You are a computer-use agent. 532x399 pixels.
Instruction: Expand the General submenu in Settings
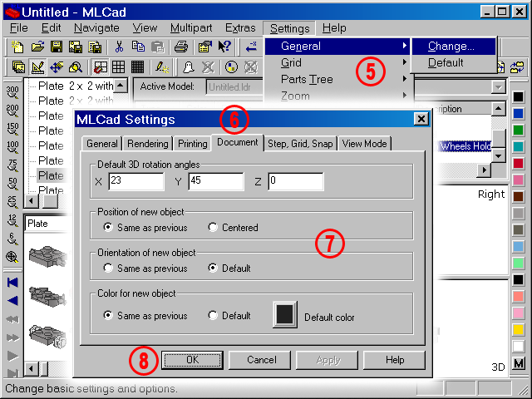(x=338, y=46)
